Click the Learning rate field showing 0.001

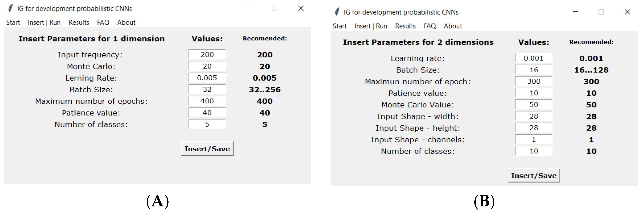[x=534, y=58]
